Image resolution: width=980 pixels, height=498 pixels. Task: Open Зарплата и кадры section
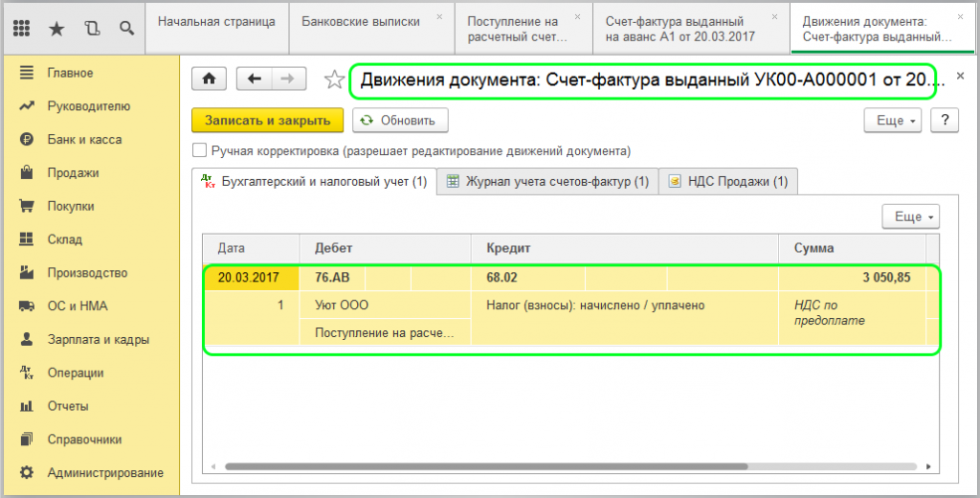pos(98,339)
